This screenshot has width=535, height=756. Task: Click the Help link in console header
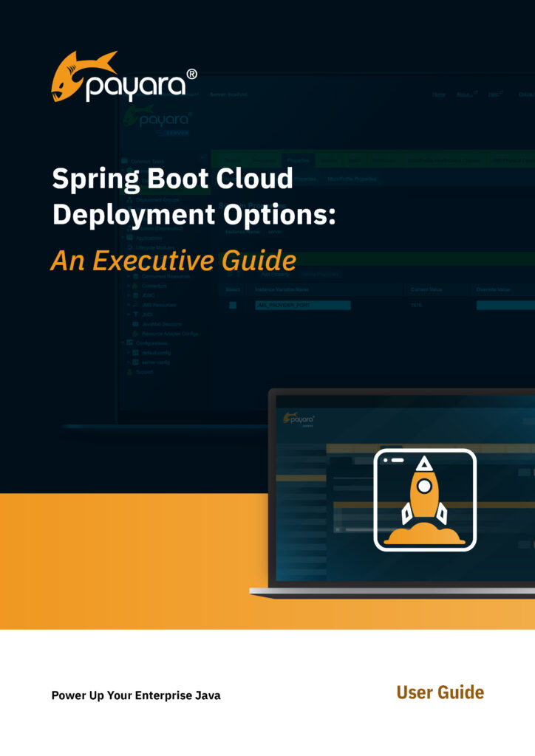493,94
